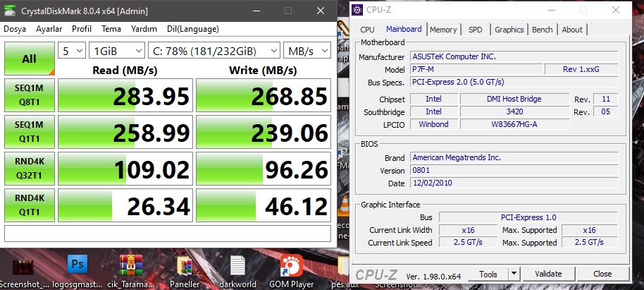This screenshot has width=644, height=290.
Task: Click the RND4K Q1T1 write result 46.12
Action: coord(264,205)
